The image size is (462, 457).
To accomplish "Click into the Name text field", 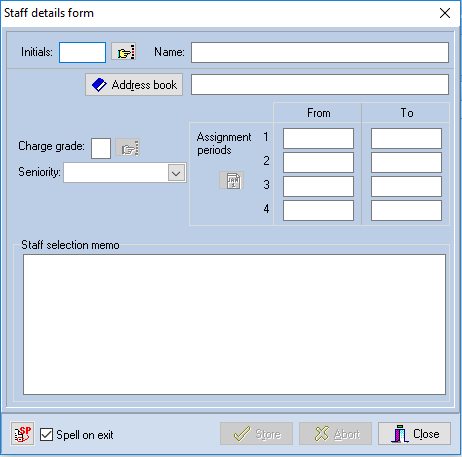I will (320, 52).
